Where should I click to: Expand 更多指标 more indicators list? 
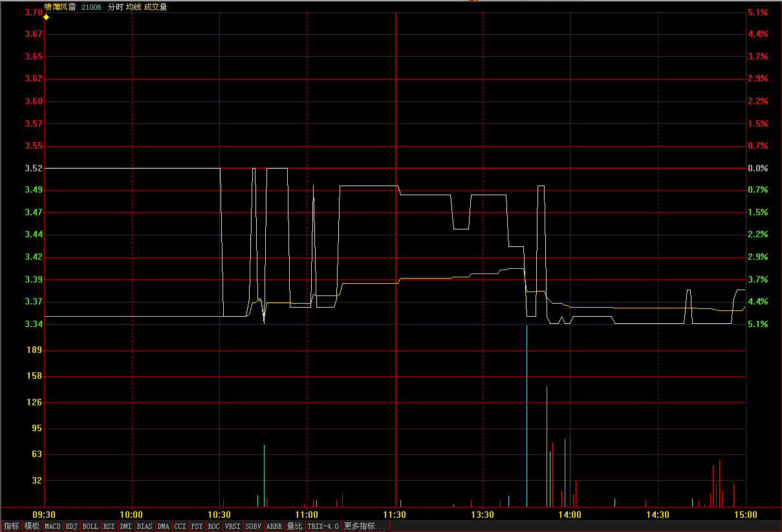(x=365, y=527)
